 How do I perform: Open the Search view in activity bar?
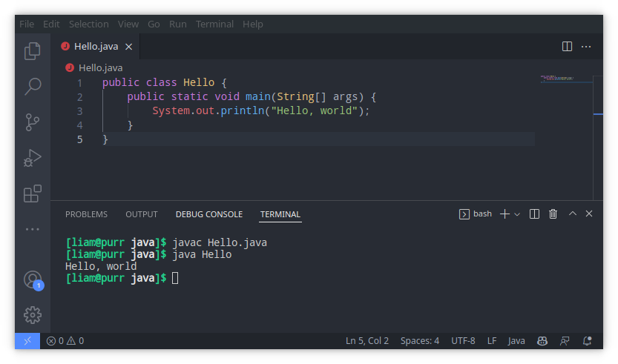(33, 86)
